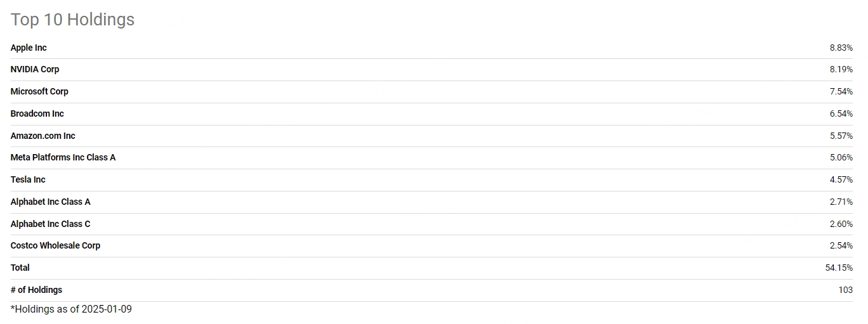The width and height of the screenshot is (868, 324).
Task: Click the Microsoft Corp holding name
Action: coord(39,91)
